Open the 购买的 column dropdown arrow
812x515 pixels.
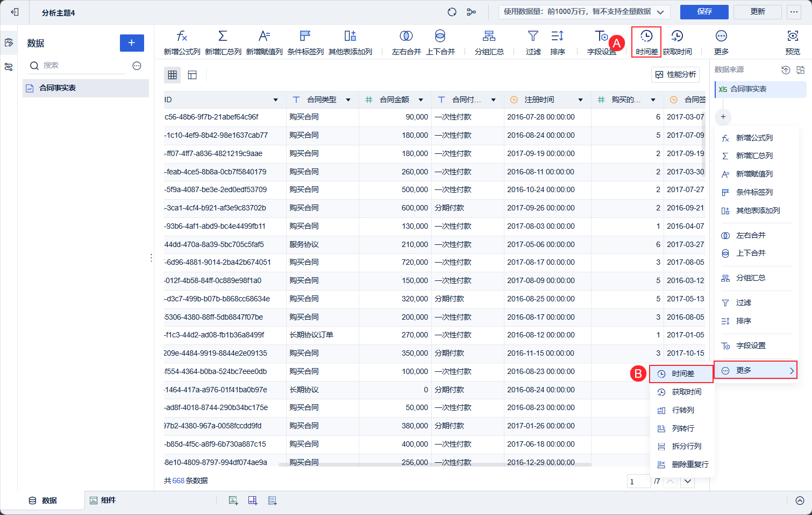pos(653,100)
